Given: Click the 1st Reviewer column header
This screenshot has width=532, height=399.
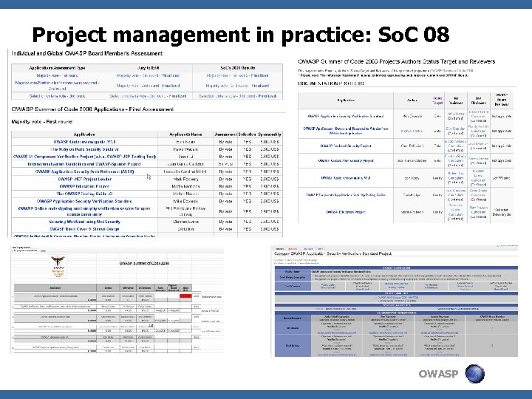Looking at the screenshot, I should 456,100.
